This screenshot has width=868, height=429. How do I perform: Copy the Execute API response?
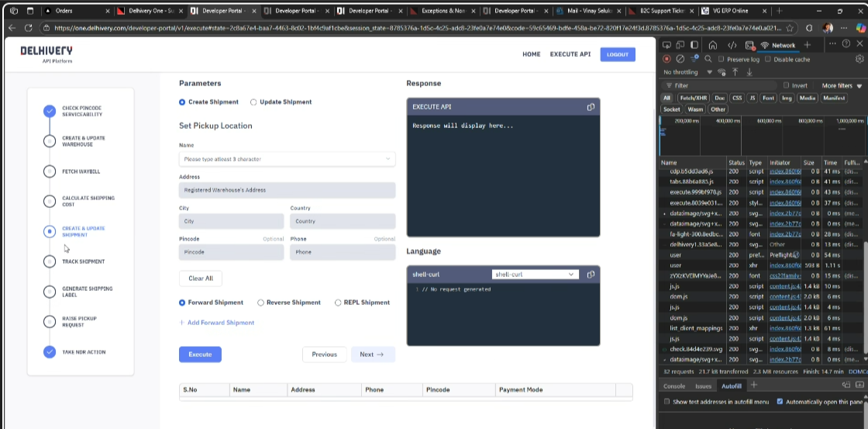tap(591, 107)
